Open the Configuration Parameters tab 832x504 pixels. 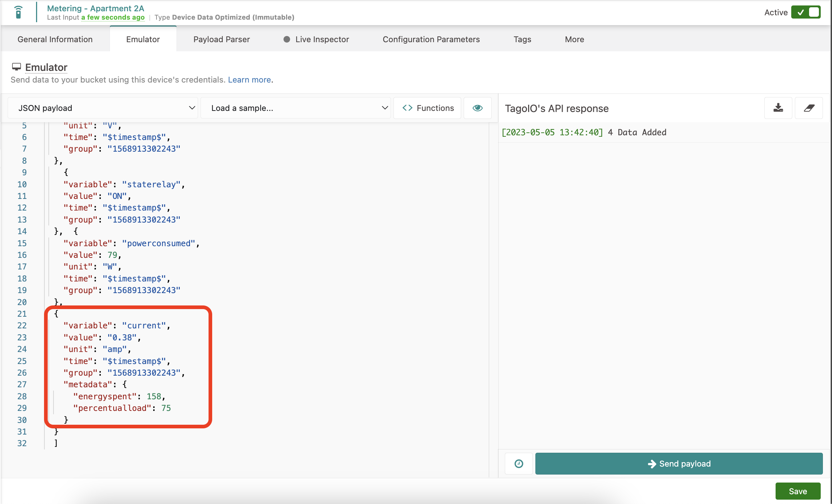pos(431,39)
